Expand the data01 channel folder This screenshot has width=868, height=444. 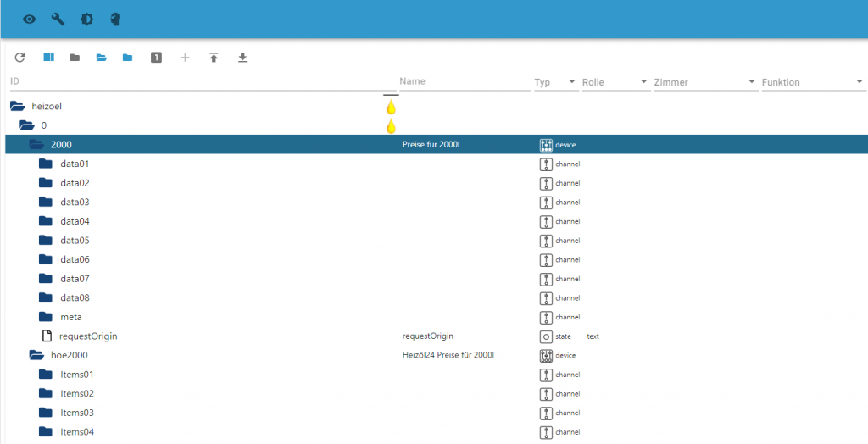pyautogui.click(x=46, y=164)
